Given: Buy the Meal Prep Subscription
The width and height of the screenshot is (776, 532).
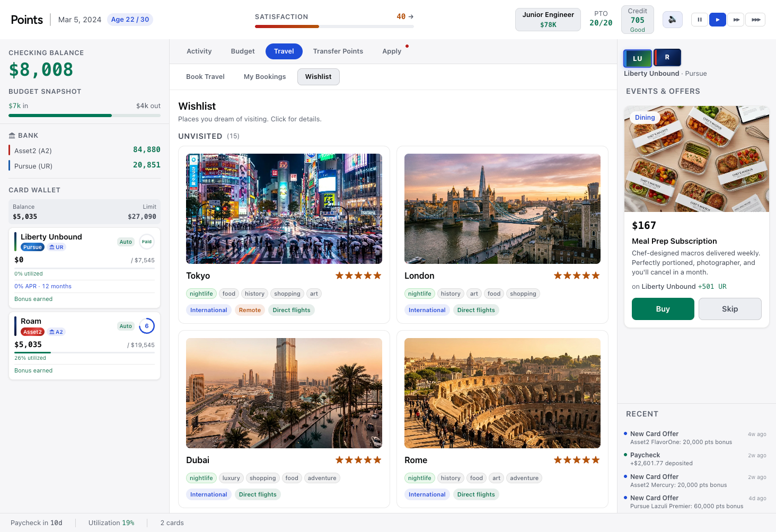Looking at the screenshot, I should [x=663, y=308].
